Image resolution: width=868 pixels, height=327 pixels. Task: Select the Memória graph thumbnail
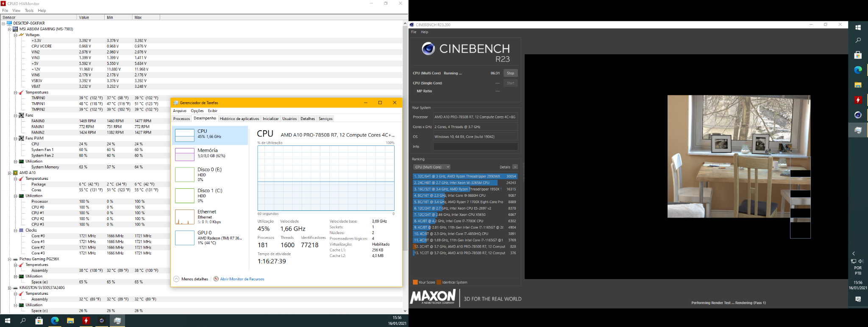(x=185, y=154)
